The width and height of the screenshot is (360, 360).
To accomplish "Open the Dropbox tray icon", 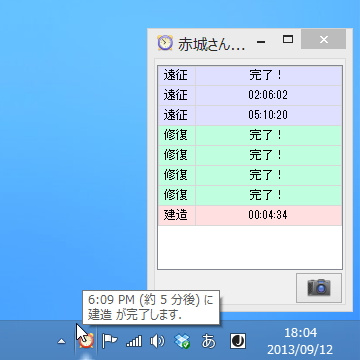I will (x=182, y=341).
